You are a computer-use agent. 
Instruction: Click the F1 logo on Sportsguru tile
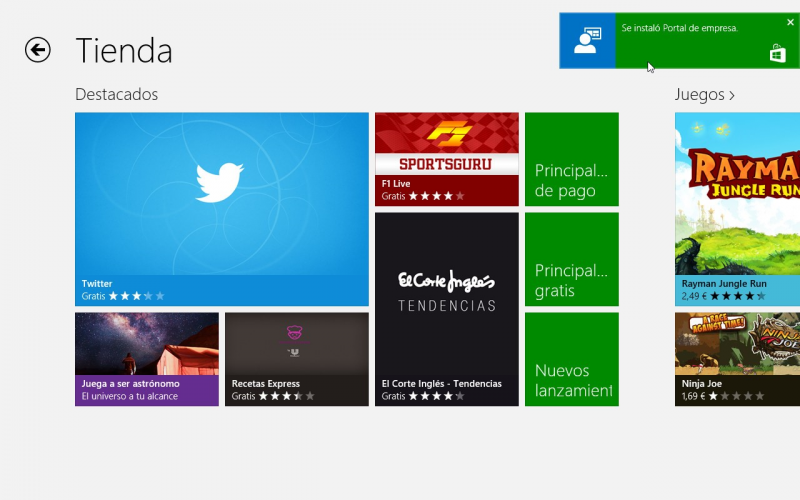pyautogui.click(x=449, y=134)
